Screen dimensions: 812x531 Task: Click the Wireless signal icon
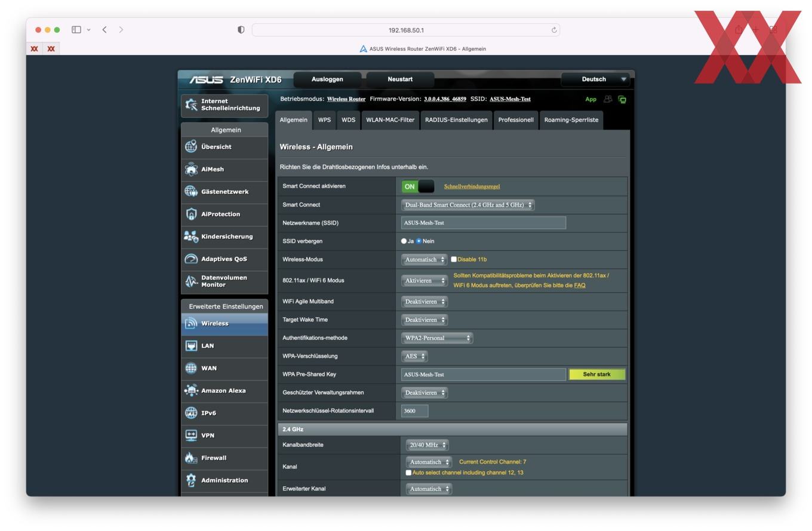click(191, 323)
